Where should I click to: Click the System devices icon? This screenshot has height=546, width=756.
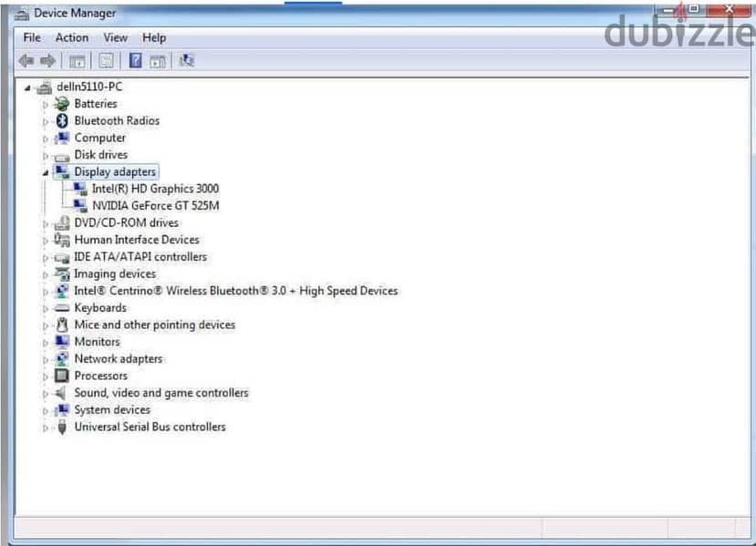pos(62,409)
